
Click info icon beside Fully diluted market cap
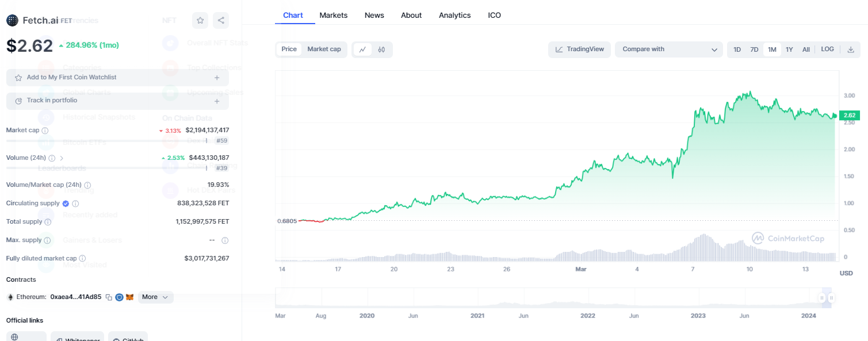click(x=82, y=259)
